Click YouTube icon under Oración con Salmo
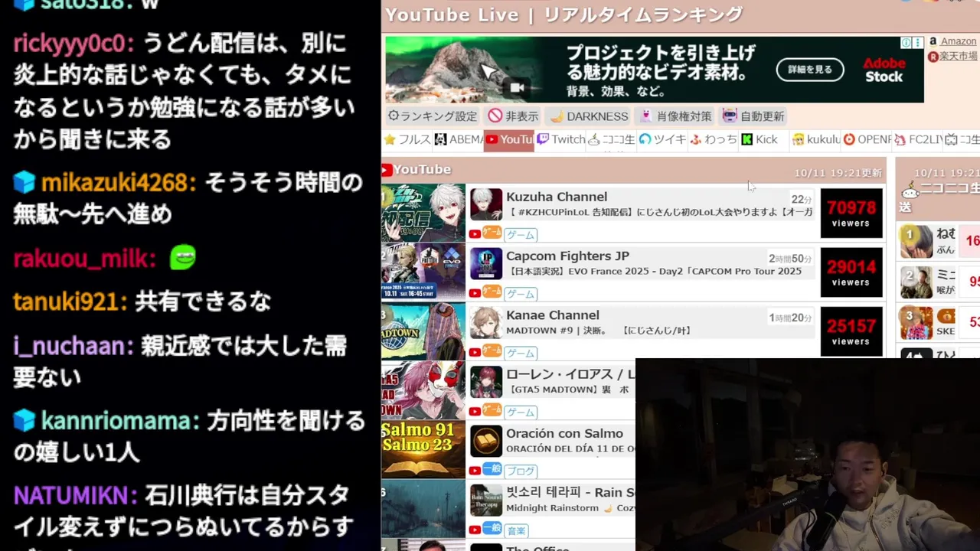This screenshot has height=551, width=980. click(475, 470)
